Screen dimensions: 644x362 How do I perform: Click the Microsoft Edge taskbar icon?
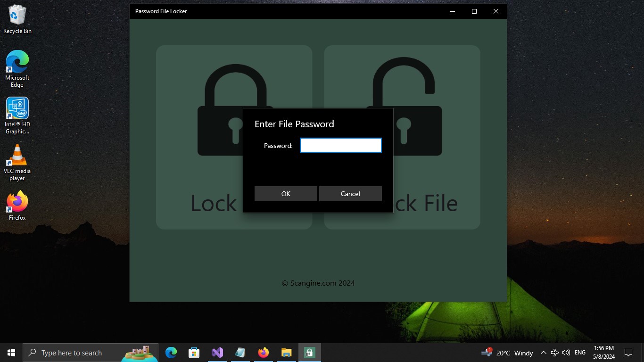click(171, 352)
